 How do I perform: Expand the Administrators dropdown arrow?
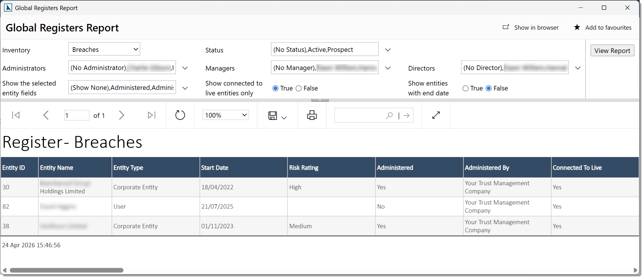185,68
